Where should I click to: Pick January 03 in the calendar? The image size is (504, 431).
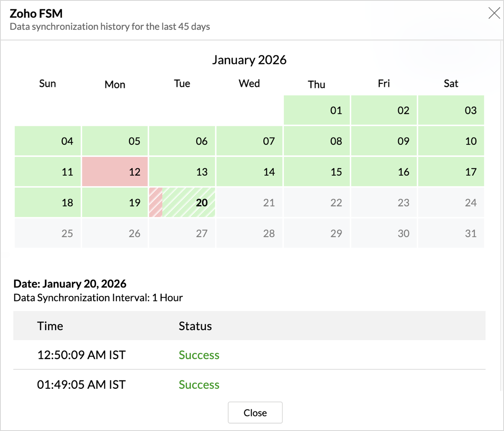point(451,110)
